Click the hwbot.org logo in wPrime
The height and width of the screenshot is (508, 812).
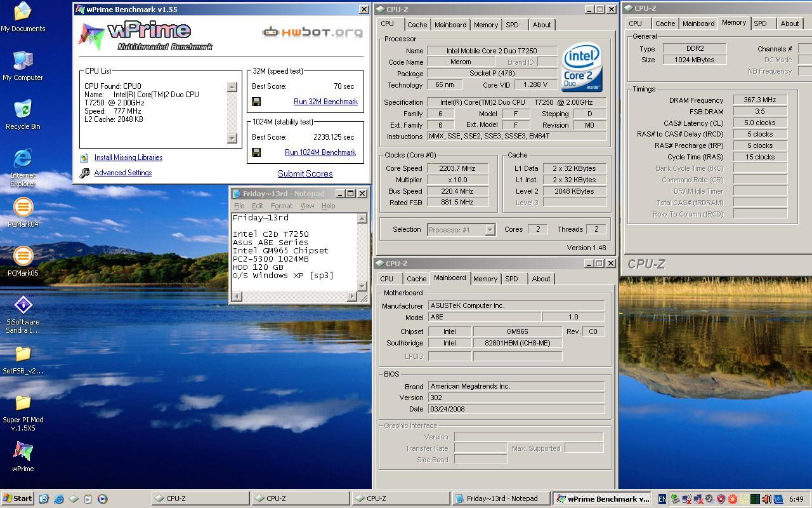pos(313,32)
